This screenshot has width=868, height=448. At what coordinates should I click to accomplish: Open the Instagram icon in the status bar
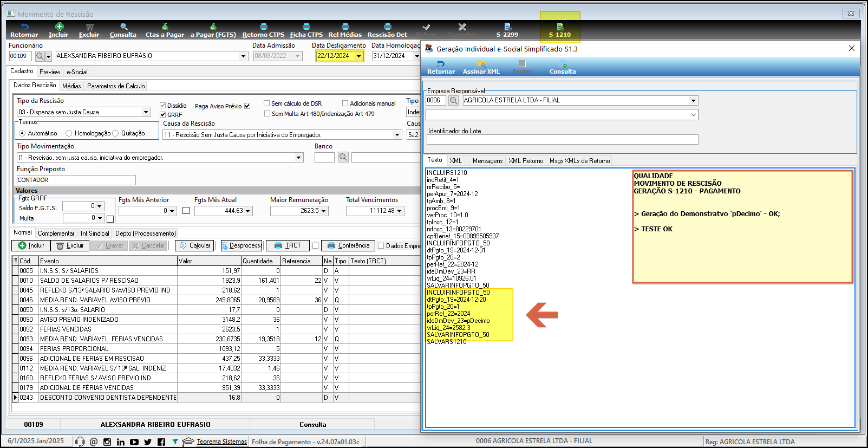click(x=107, y=442)
